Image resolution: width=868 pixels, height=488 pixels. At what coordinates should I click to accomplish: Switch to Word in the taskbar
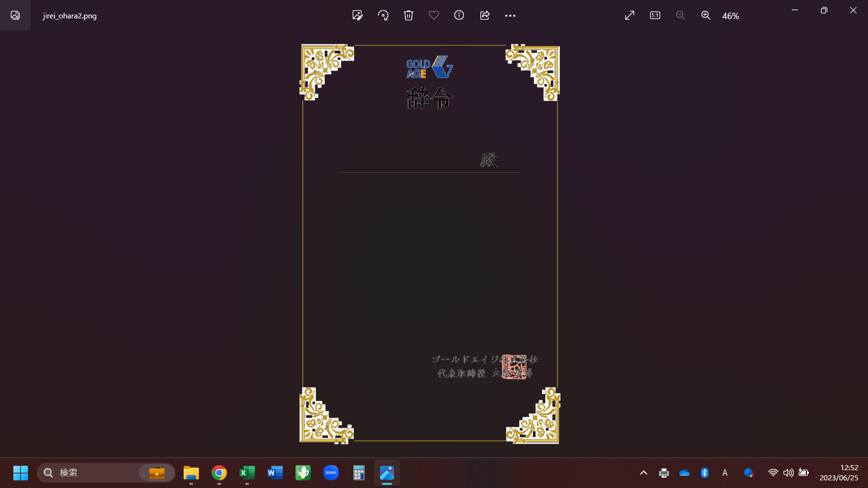(x=275, y=473)
